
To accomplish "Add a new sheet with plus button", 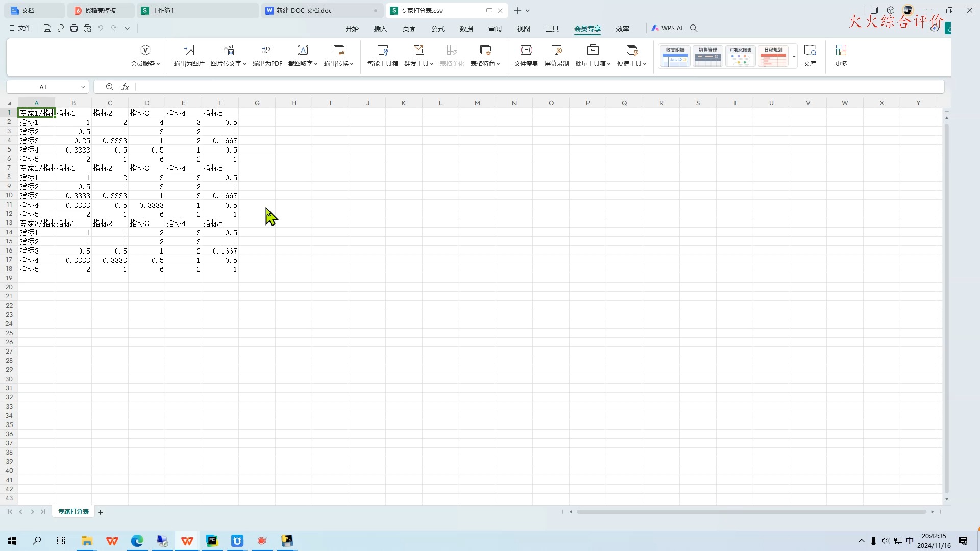I will click(101, 512).
